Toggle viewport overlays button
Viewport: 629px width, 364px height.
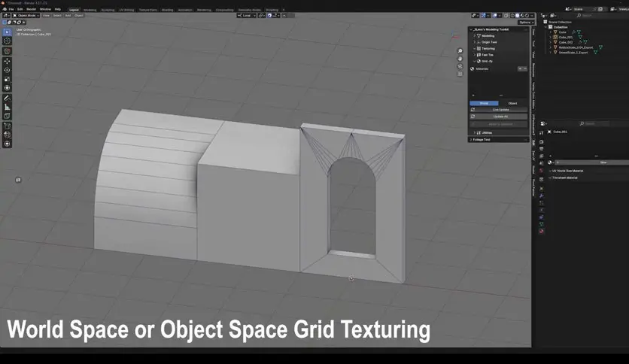495,16
